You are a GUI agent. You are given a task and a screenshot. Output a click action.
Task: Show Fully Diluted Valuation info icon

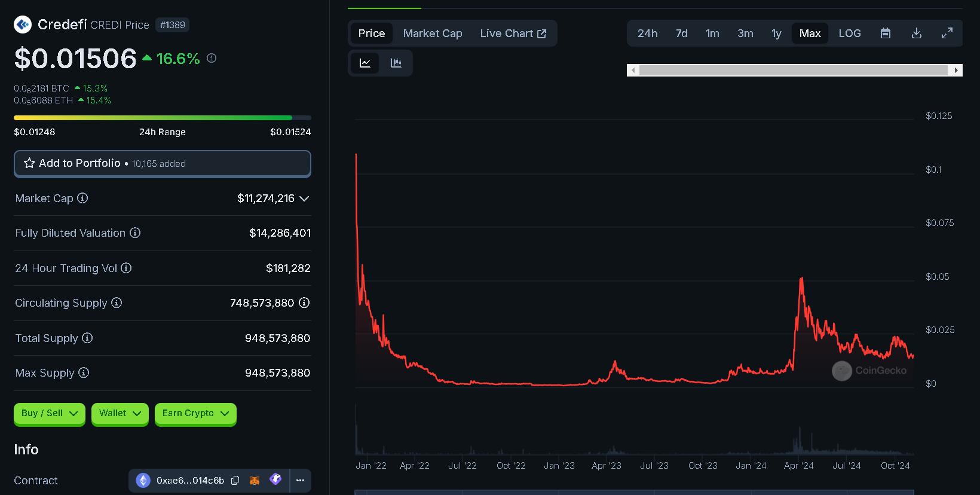point(135,233)
